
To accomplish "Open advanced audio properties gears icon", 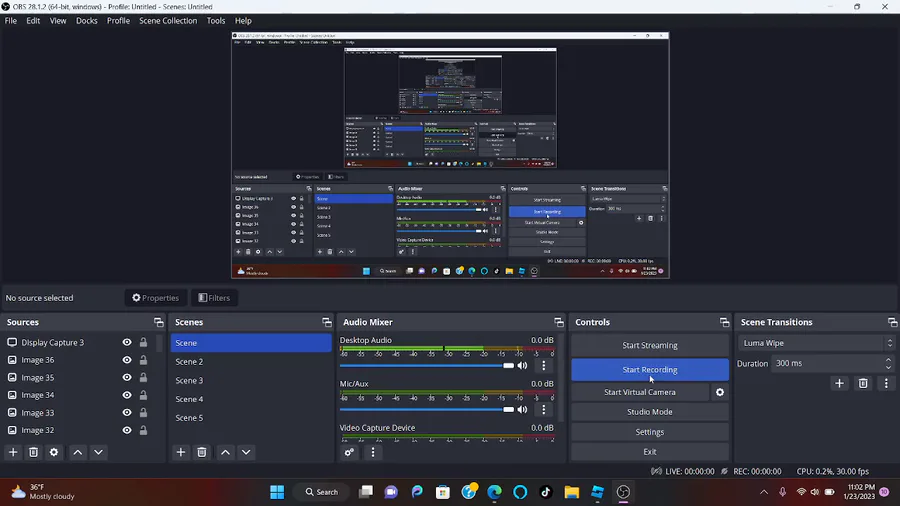I will click(349, 452).
